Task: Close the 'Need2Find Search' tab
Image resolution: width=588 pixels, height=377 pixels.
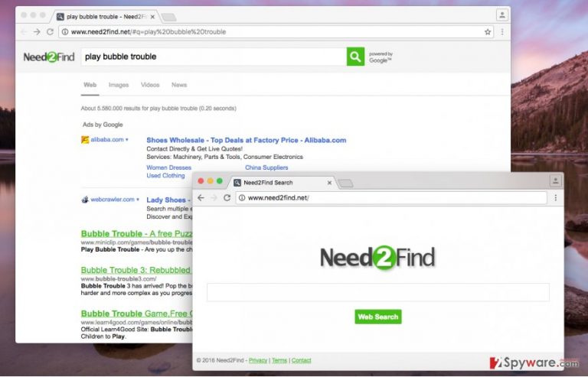Action: click(329, 183)
